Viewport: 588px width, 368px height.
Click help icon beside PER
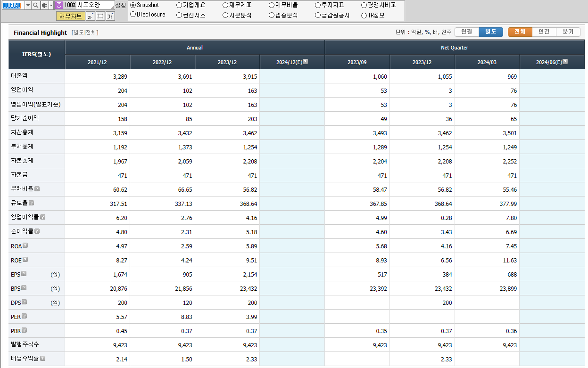pyautogui.click(x=25, y=316)
